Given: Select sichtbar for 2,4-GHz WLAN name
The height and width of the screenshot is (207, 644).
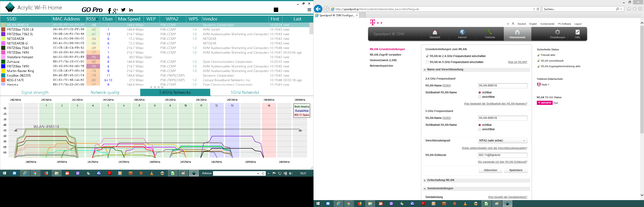Looking at the screenshot, I should pyautogui.click(x=479, y=92).
